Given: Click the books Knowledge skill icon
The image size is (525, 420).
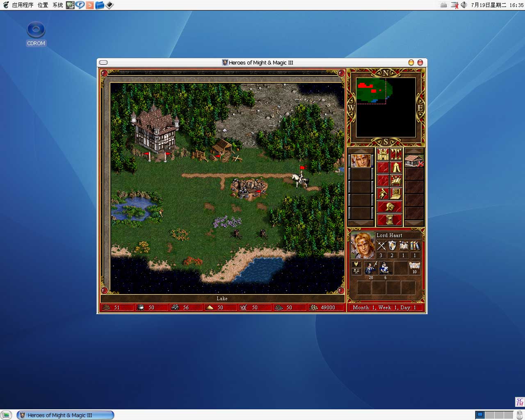Looking at the screenshot, I should click(x=415, y=246).
